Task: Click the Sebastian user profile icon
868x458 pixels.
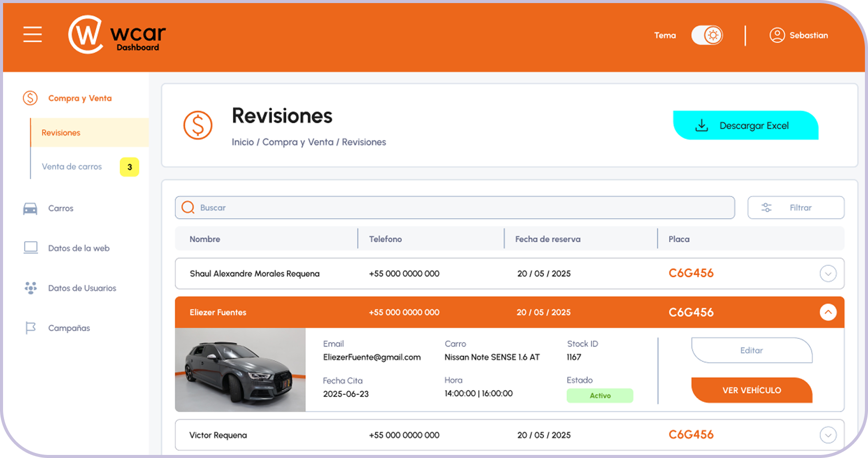Action: click(777, 35)
